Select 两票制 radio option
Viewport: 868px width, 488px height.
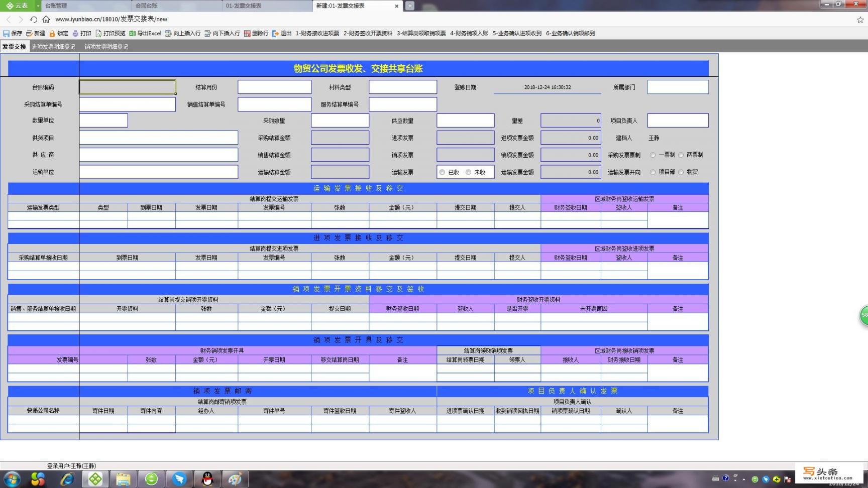coord(681,155)
